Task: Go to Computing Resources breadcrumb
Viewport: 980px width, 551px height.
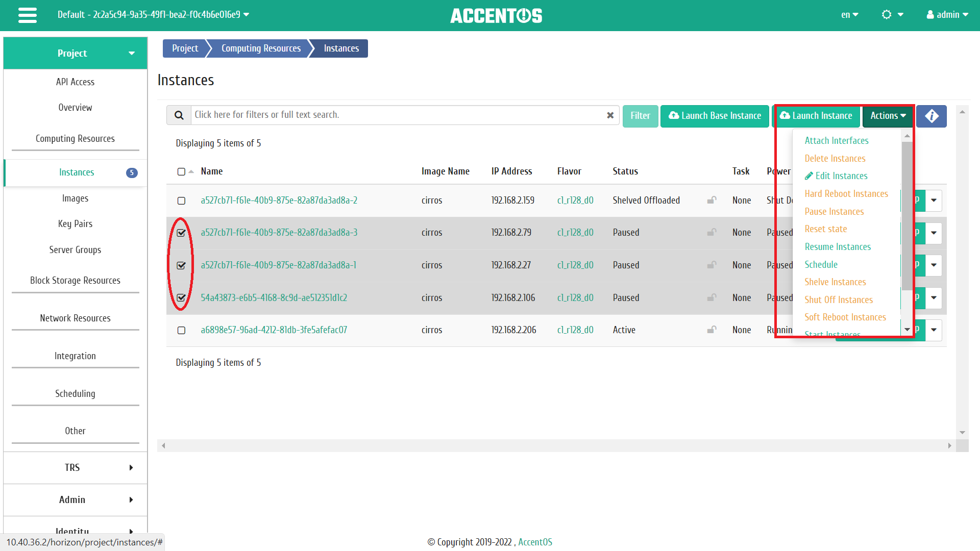Action: tap(261, 48)
